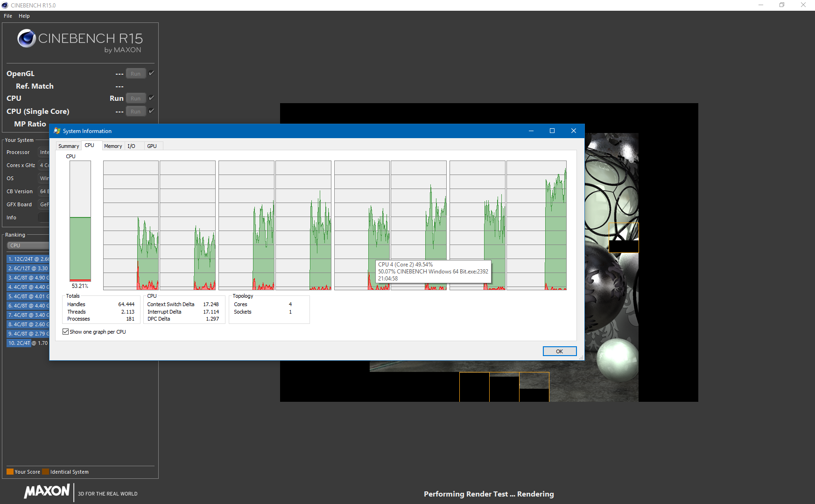
Task: Click the Context Switch Delta value 17.248
Action: 211,304
